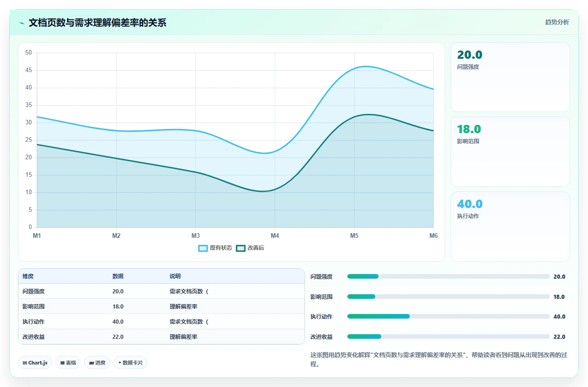Click the 改善后 dark teal legend swatch
The width and height of the screenshot is (588, 387).
tap(241, 248)
